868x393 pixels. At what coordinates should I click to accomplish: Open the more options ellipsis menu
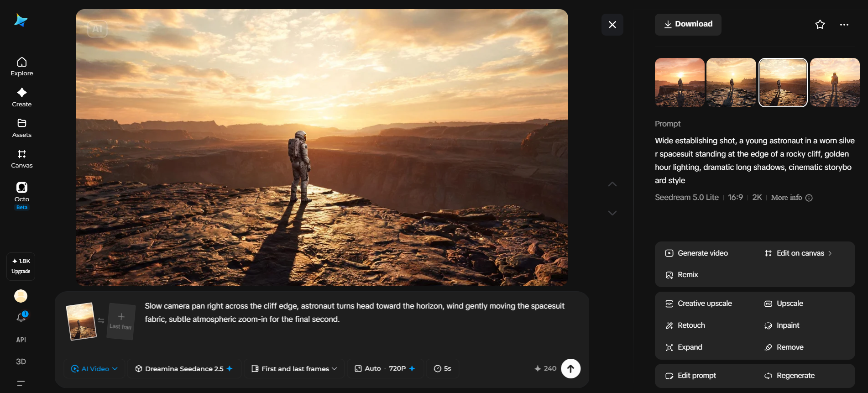tap(844, 25)
